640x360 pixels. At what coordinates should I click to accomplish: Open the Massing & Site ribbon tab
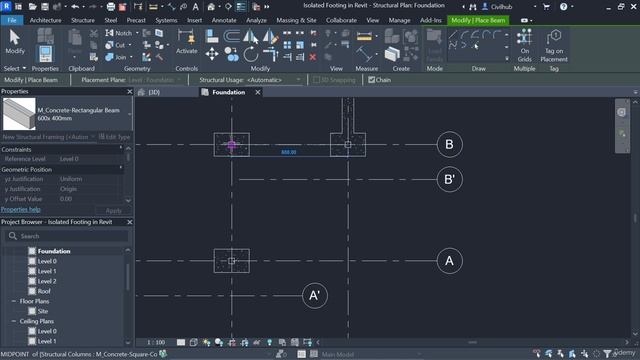point(296,20)
